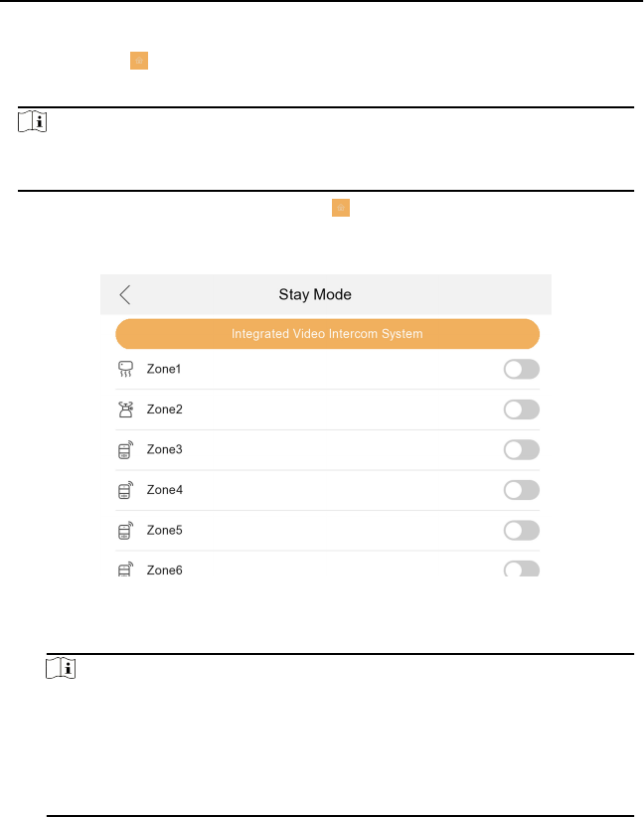Toggle the Zone3 switch
644x817 pixels.
(521, 450)
